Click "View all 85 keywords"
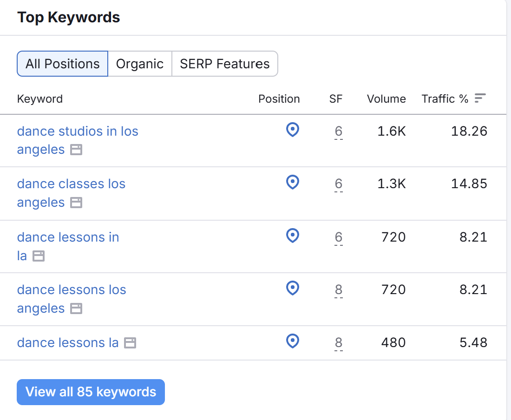Screen dimensions: 511x420 [x=91, y=392]
